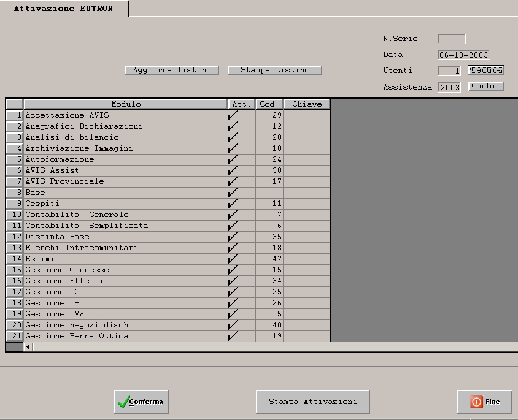
Task: Toggle activation checkmark for Accettazione AVIS
Action: pos(241,115)
